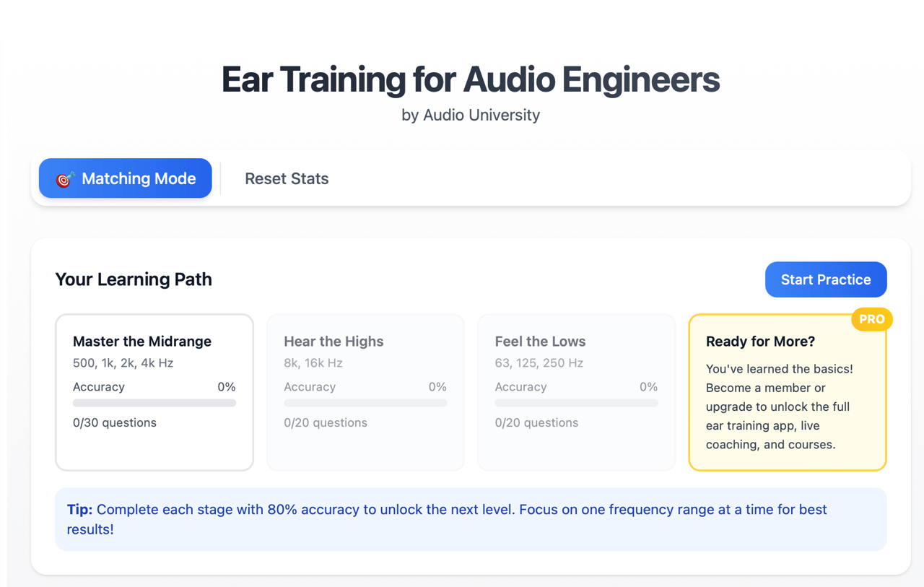The width and height of the screenshot is (924, 587).
Task: Click Reset Stats
Action: point(287,178)
